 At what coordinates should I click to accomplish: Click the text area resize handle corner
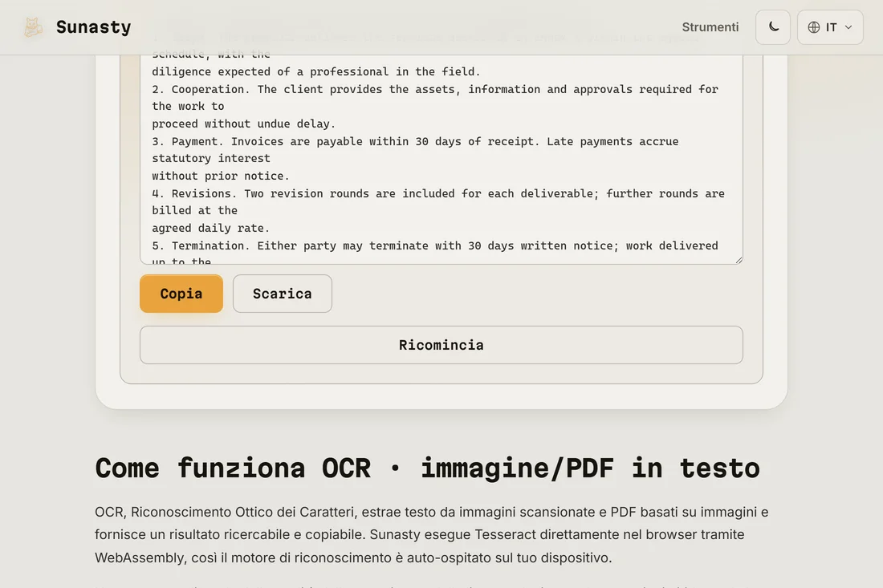click(739, 259)
